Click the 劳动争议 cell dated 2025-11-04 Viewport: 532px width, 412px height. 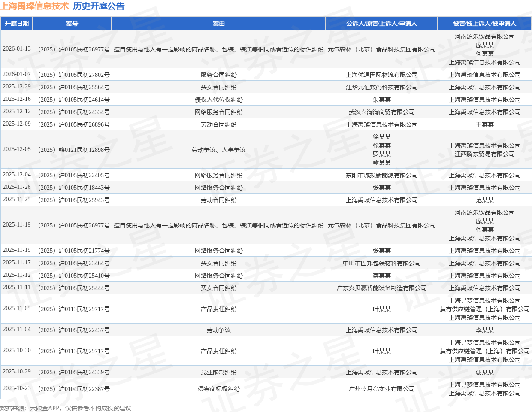point(219,330)
